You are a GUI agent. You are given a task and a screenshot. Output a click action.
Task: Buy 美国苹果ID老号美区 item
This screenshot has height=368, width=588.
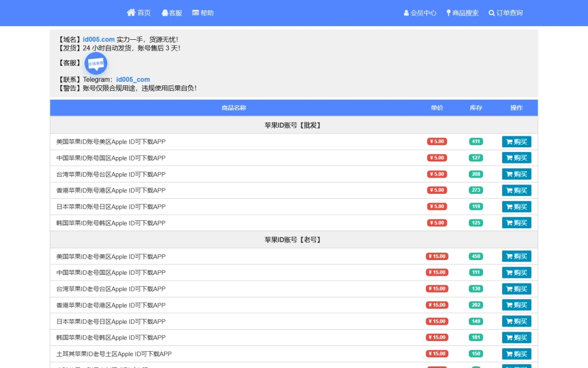516,256
